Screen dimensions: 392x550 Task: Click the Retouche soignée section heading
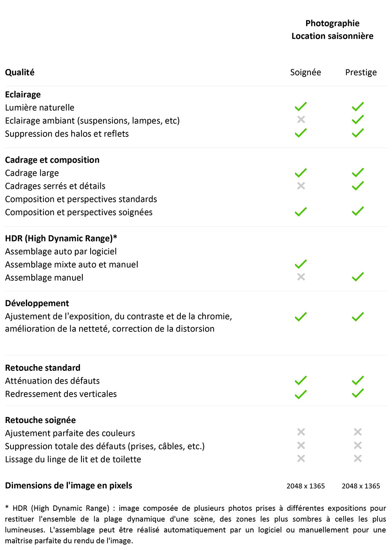pyautogui.click(x=40, y=420)
